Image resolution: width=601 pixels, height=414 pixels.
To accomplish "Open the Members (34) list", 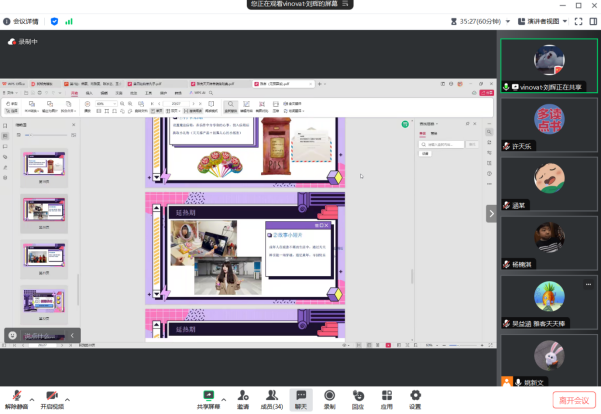I will coord(270,396).
